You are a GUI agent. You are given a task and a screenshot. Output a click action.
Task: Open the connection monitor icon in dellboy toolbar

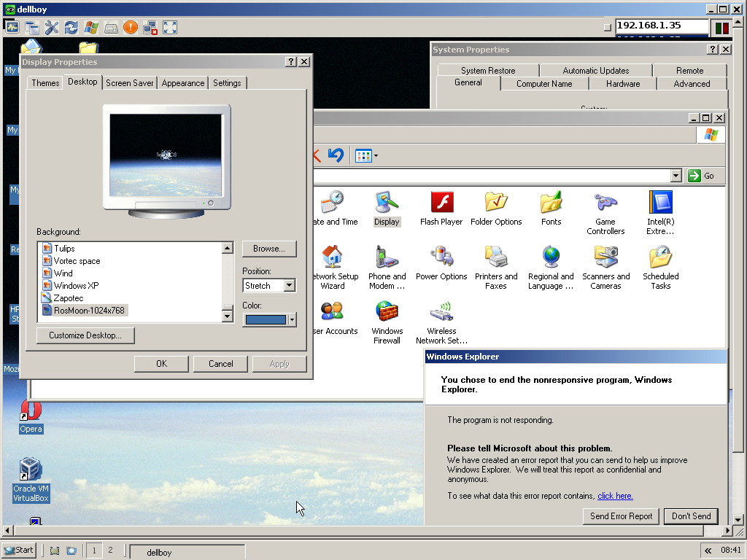[x=12, y=27]
